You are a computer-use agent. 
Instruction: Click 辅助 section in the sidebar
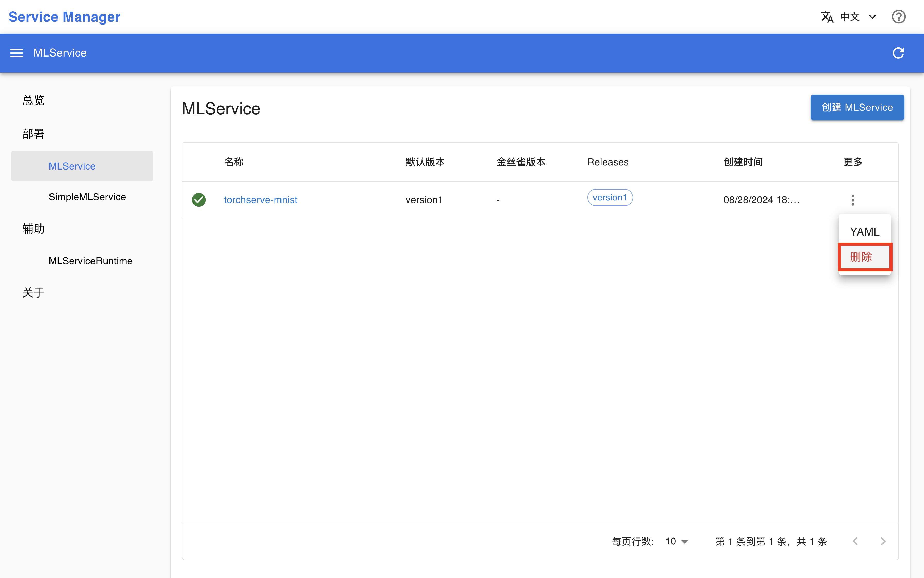pyautogui.click(x=33, y=229)
